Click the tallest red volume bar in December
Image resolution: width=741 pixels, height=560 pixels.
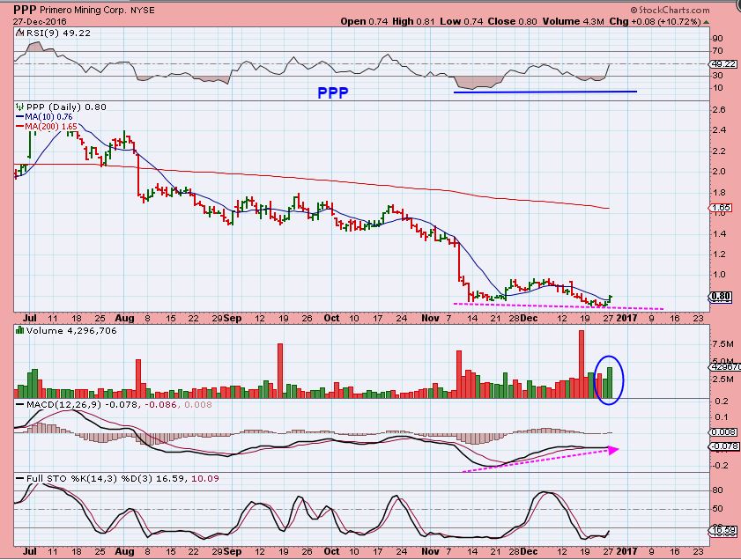pos(582,364)
